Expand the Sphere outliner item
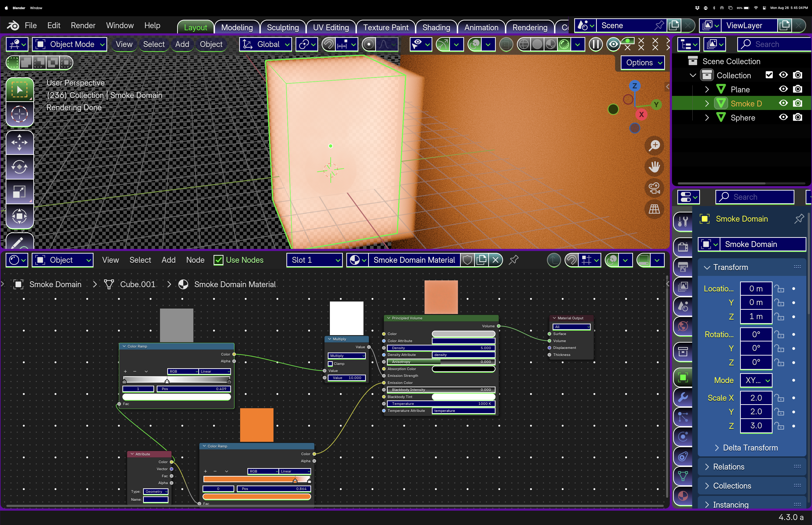812x525 pixels. pyautogui.click(x=707, y=118)
